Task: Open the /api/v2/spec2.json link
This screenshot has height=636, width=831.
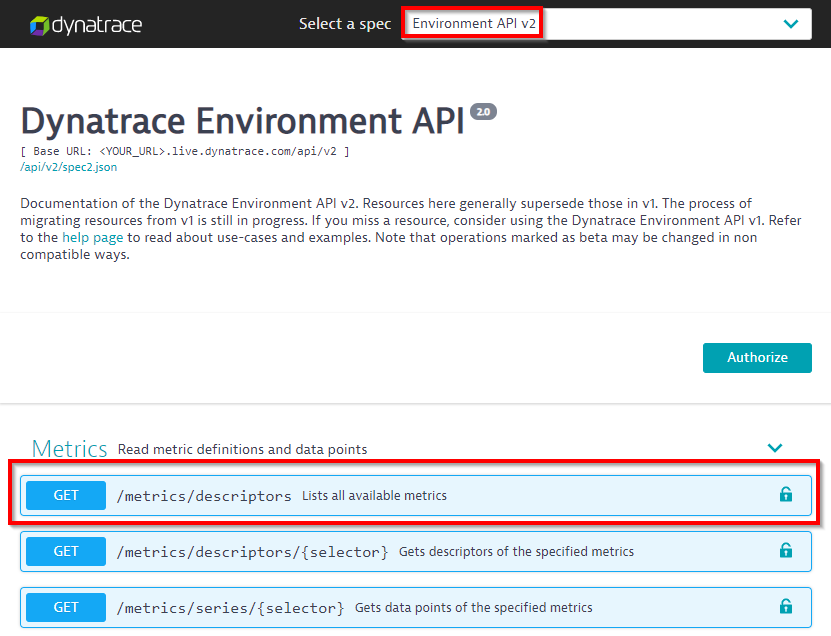Action: coord(69,167)
